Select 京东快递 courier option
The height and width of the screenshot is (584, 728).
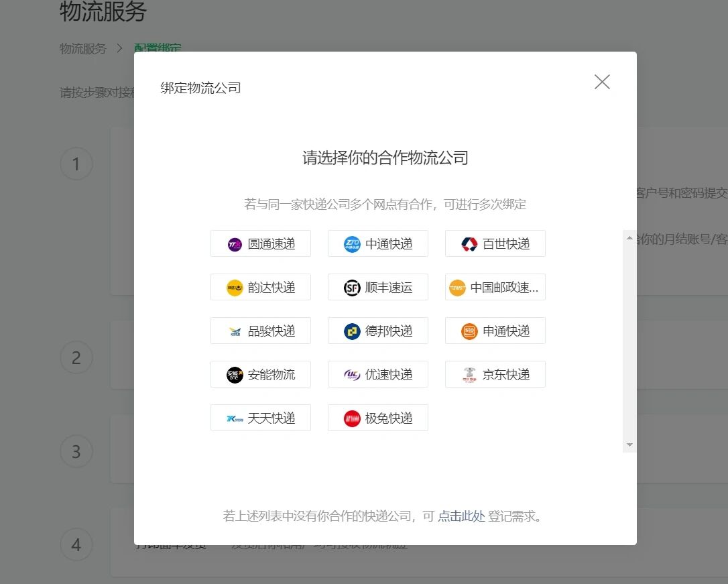(495, 374)
